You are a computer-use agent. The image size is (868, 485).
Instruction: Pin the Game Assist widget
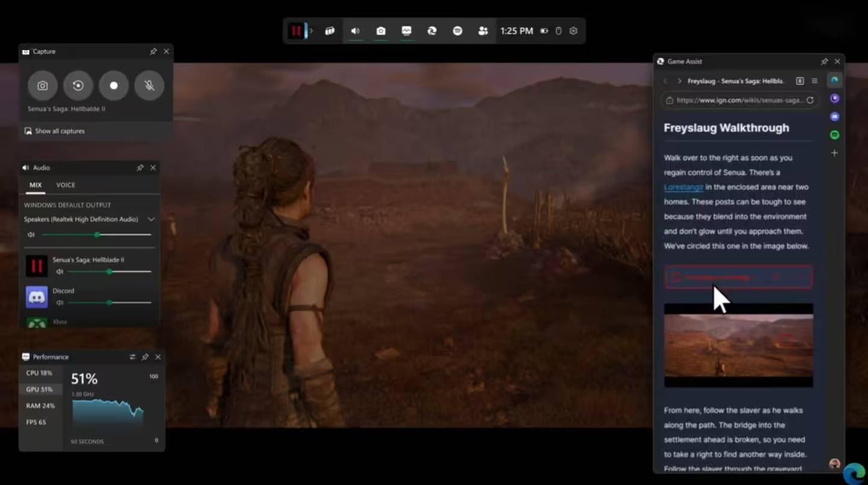click(x=824, y=62)
